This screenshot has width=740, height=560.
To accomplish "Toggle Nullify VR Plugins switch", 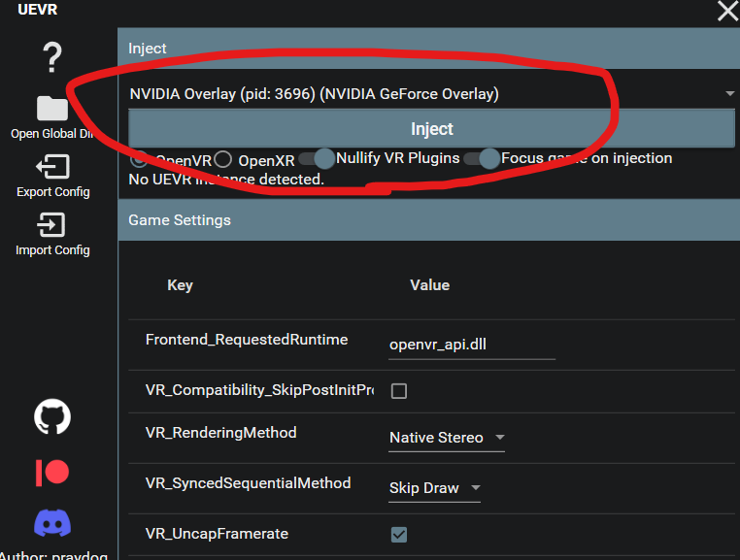I will [x=317, y=158].
